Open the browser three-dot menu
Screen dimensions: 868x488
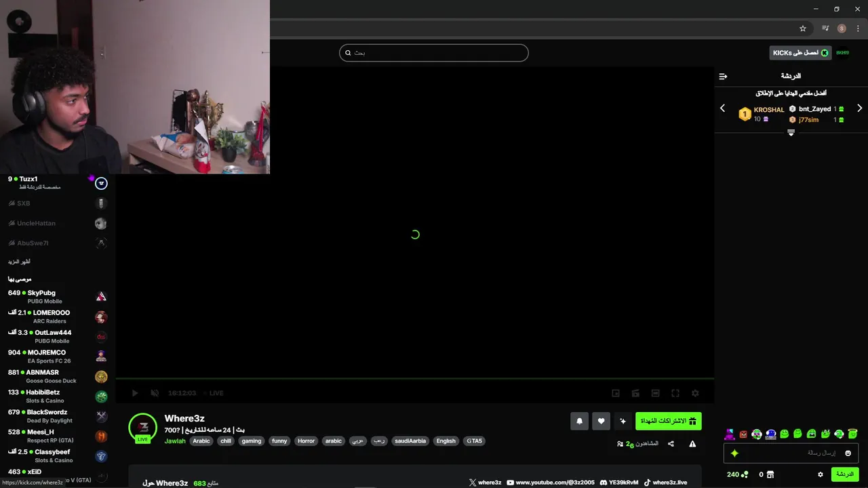858,28
